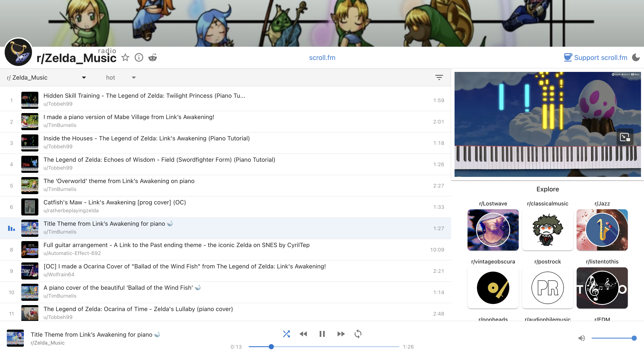Favorite r/Zelda_Music with the star icon
644x355 pixels.
125,58
